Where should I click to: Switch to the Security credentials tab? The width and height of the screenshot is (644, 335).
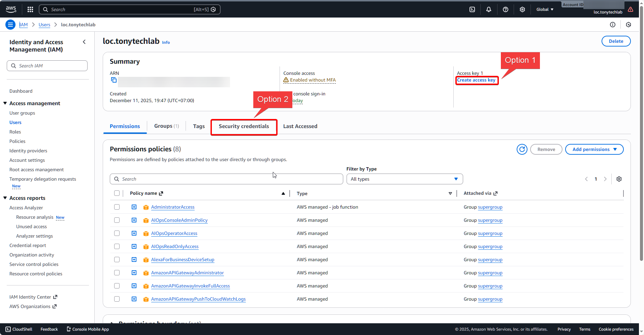[x=244, y=126]
